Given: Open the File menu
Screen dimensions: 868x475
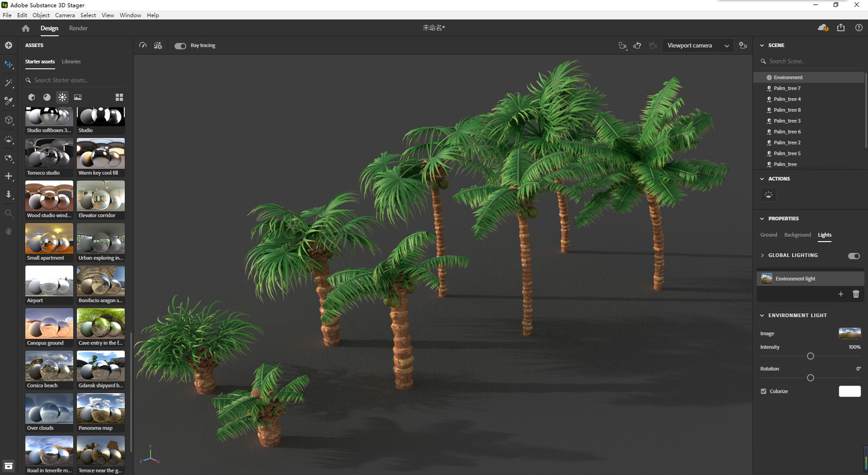Looking at the screenshot, I should tap(7, 15).
